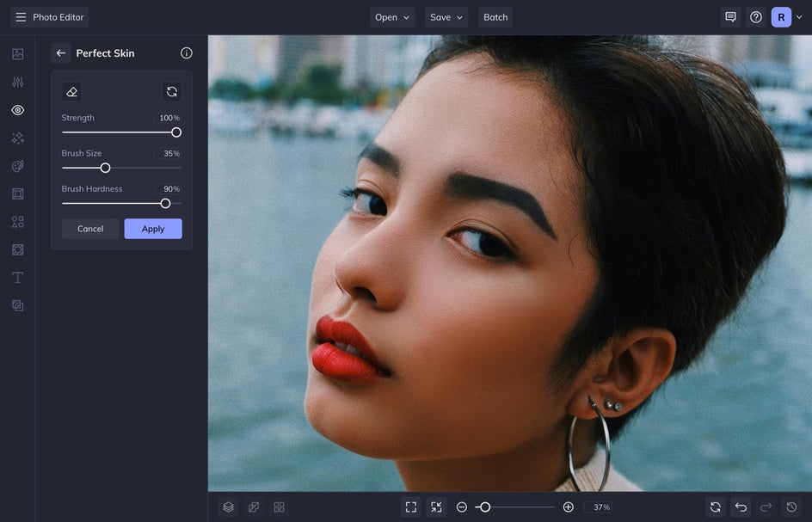The image size is (812, 522).
Task: Adjust the Brush Size slider
Action: click(121, 168)
